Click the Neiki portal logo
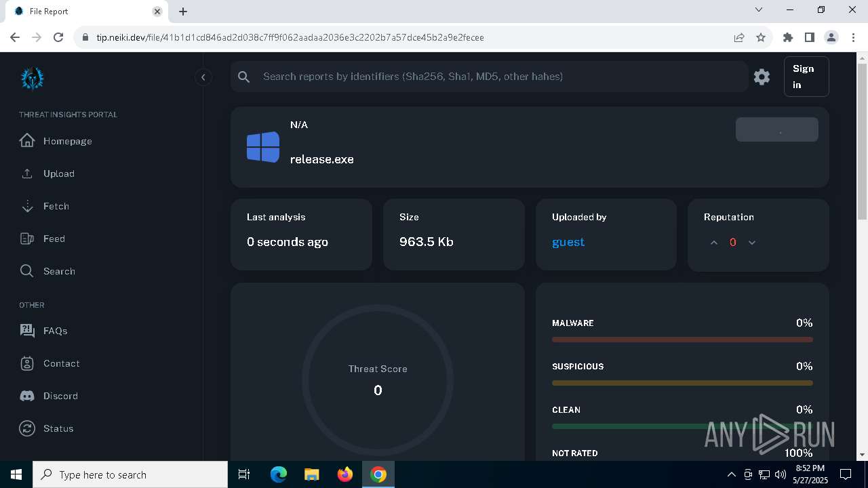This screenshot has height=488, width=868. click(33, 79)
